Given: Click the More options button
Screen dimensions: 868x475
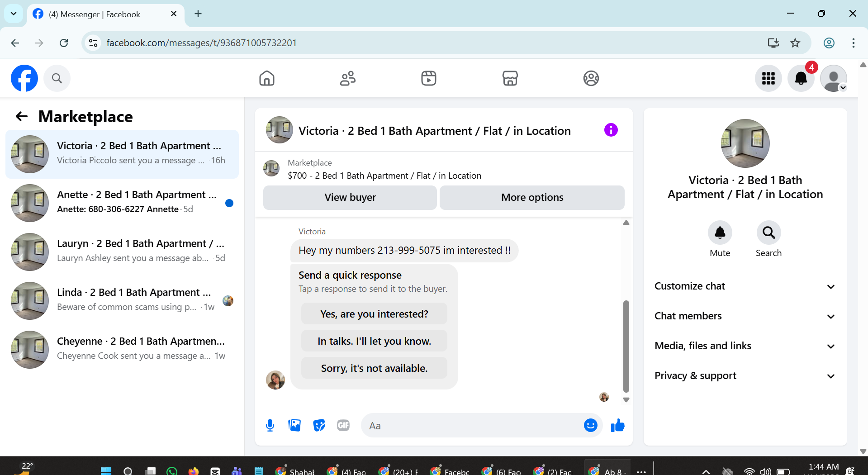Looking at the screenshot, I should (532, 197).
